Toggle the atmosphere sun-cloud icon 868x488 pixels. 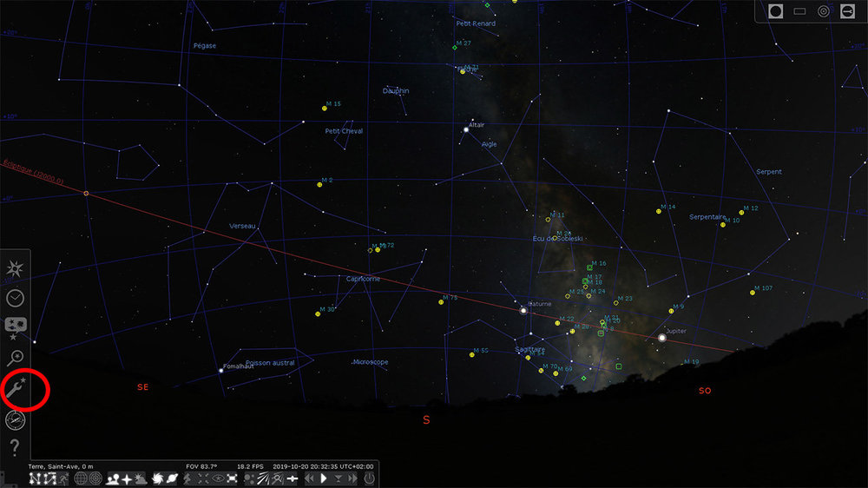(x=141, y=478)
